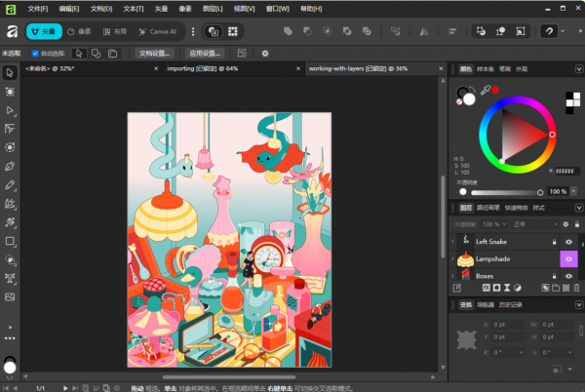Switch to the Layout studio

tap(115, 32)
